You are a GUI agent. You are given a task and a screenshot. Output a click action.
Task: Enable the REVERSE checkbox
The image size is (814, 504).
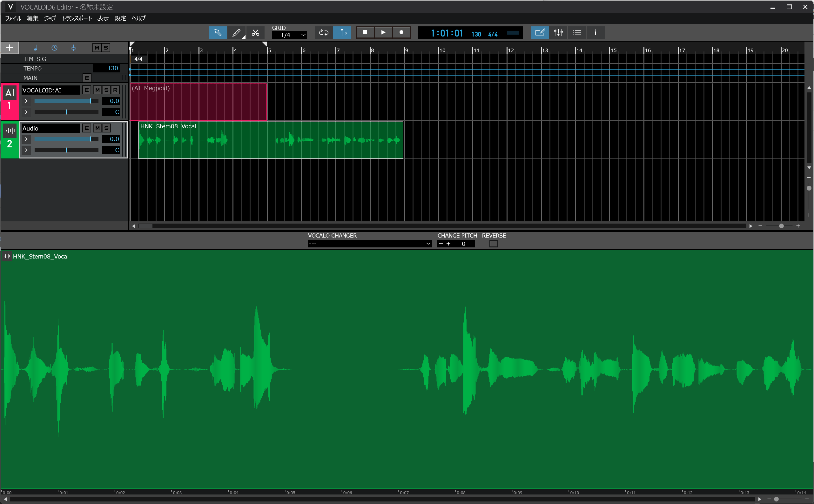[x=494, y=244]
